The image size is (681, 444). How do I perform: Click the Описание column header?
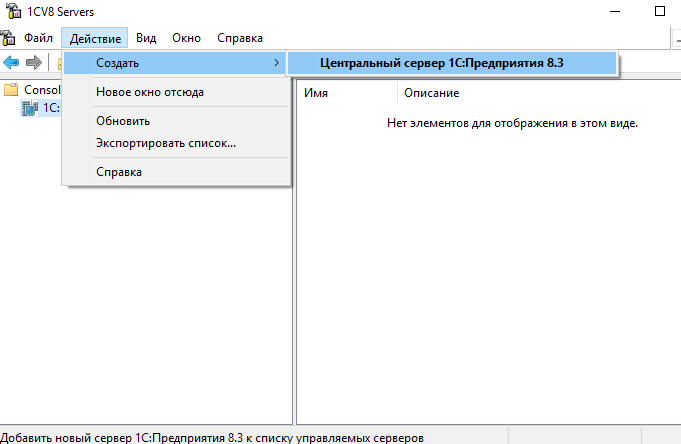click(x=432, y=93)
